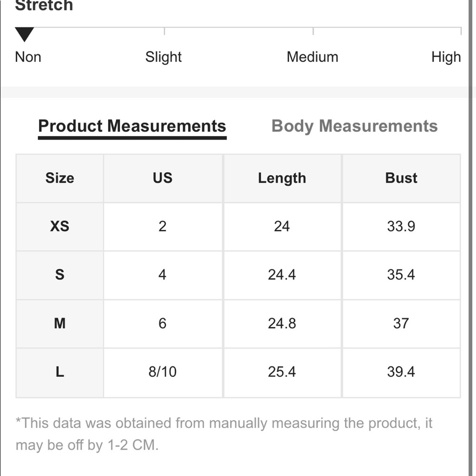Click the Length column header
The image size is (476, 476).
(282, 178)
